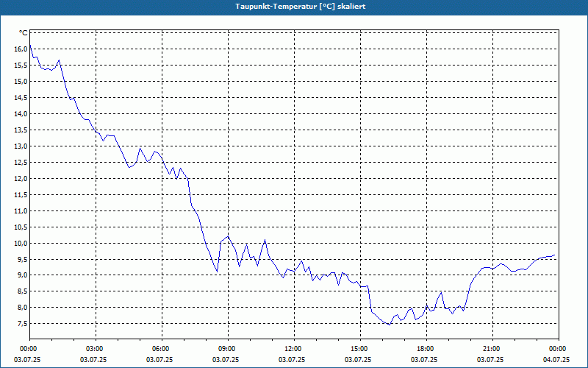Image resolution: width=588 pixels, height=368 pixels.
Task: Pick the "09:00" time axis label
Action: point(226,349)
